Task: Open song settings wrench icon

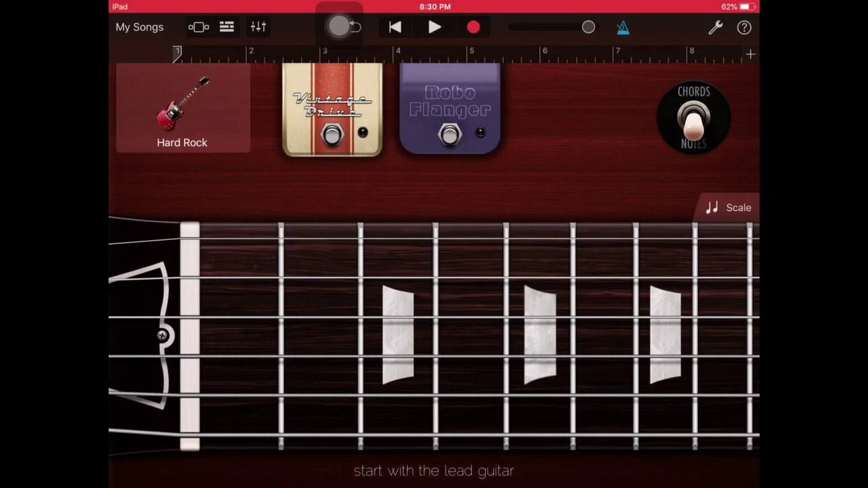Action: point(715,27)
